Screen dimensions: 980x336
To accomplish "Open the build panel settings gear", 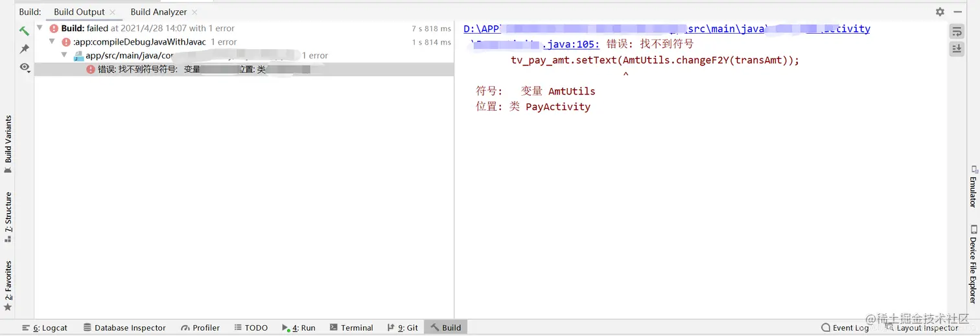I will 940,12.
